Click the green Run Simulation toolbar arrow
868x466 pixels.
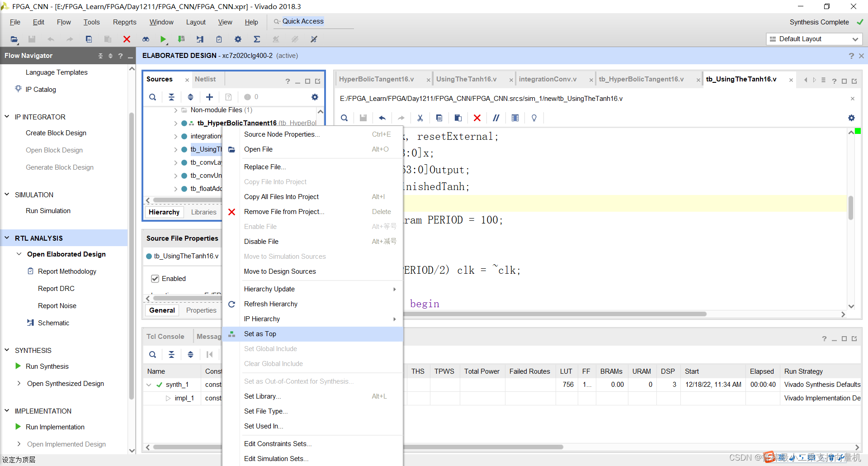(163, 39)
